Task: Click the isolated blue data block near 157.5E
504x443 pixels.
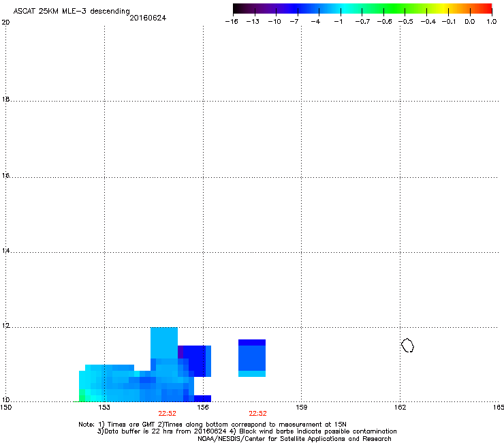Action: 252,358
